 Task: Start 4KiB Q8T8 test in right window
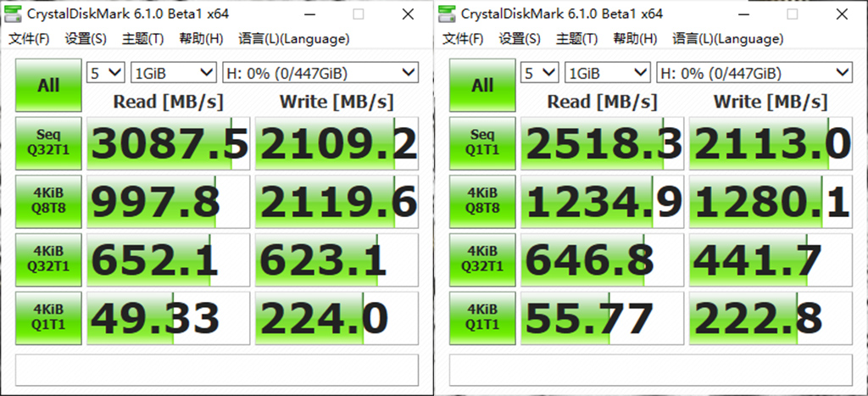(482, 201)
